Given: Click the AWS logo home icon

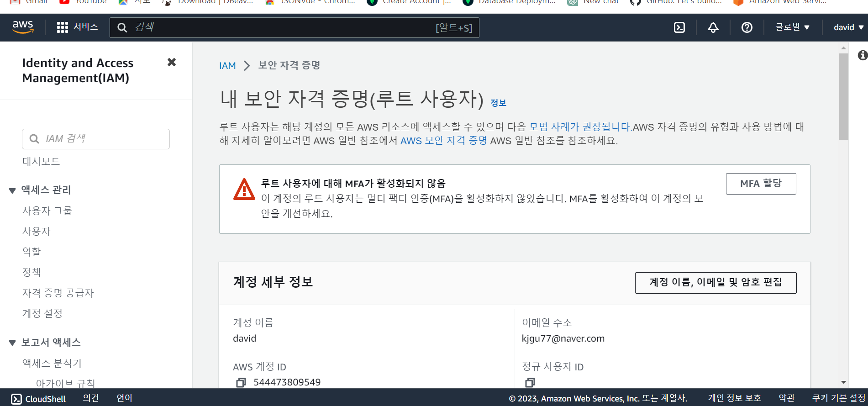Looking at the screenshot, I should coord(23,27).
